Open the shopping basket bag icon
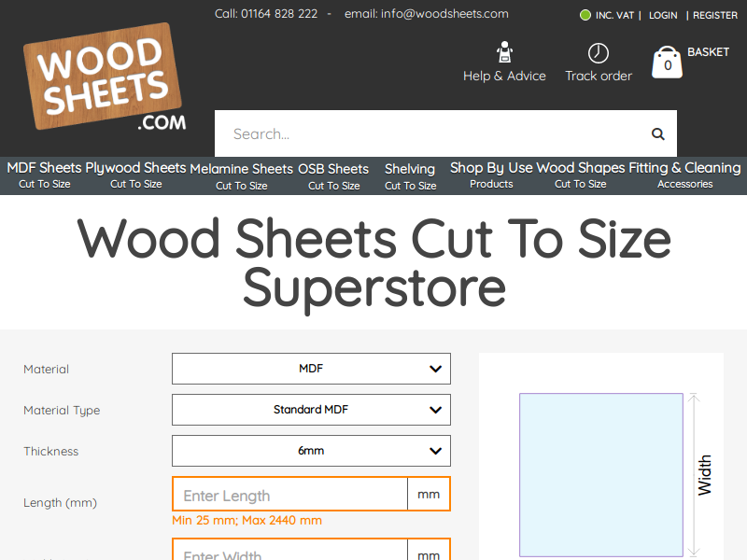This screenshot has width=747, height=560. coord(667,63)
